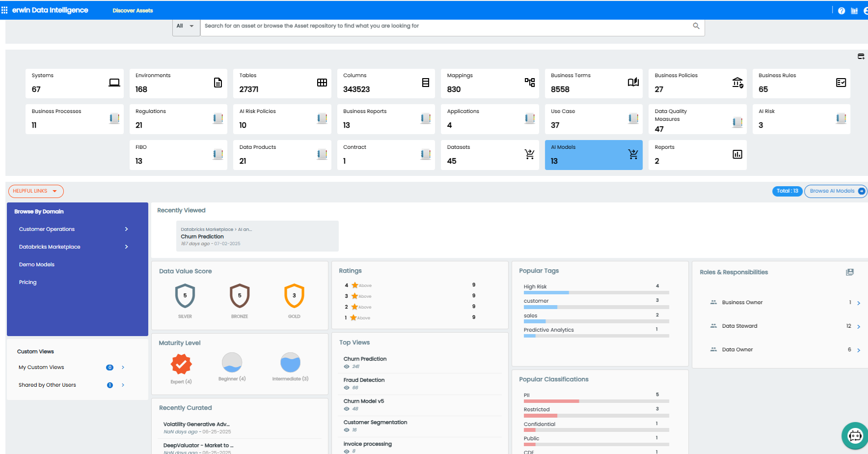This screenshot has height=454, width=868.
Task: Click the help question mark icon
Action: [841, 11]
